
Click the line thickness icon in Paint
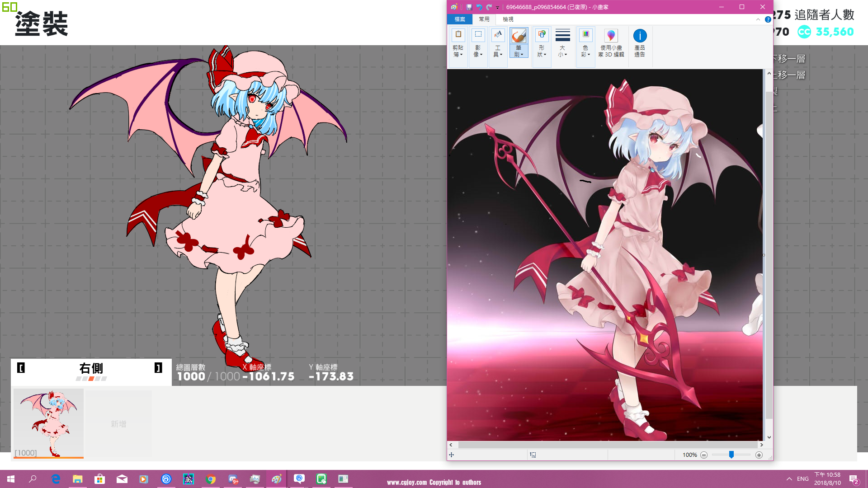click(562, 35)
